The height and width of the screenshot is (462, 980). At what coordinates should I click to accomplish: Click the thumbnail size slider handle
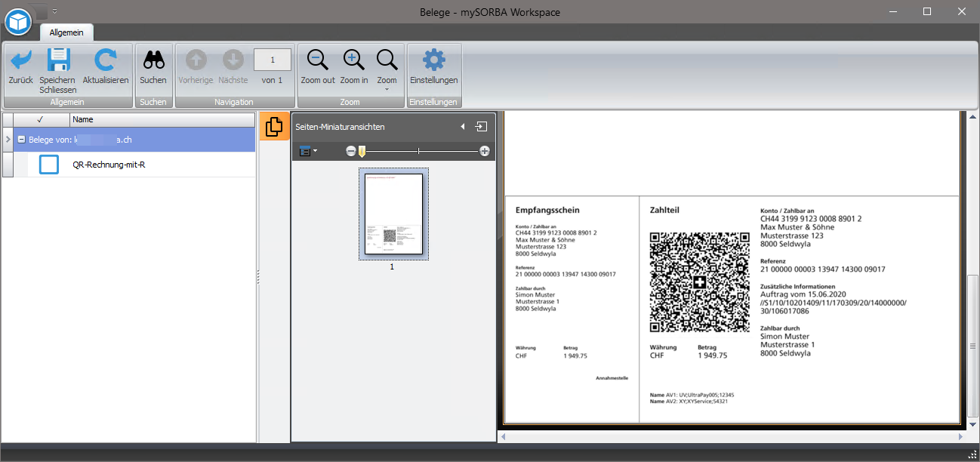[362, 152]
